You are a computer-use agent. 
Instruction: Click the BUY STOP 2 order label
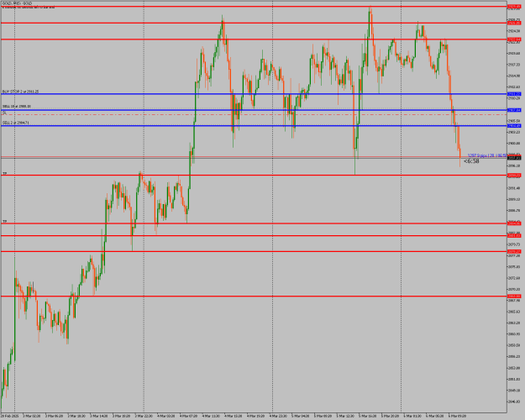pos(20,92)
